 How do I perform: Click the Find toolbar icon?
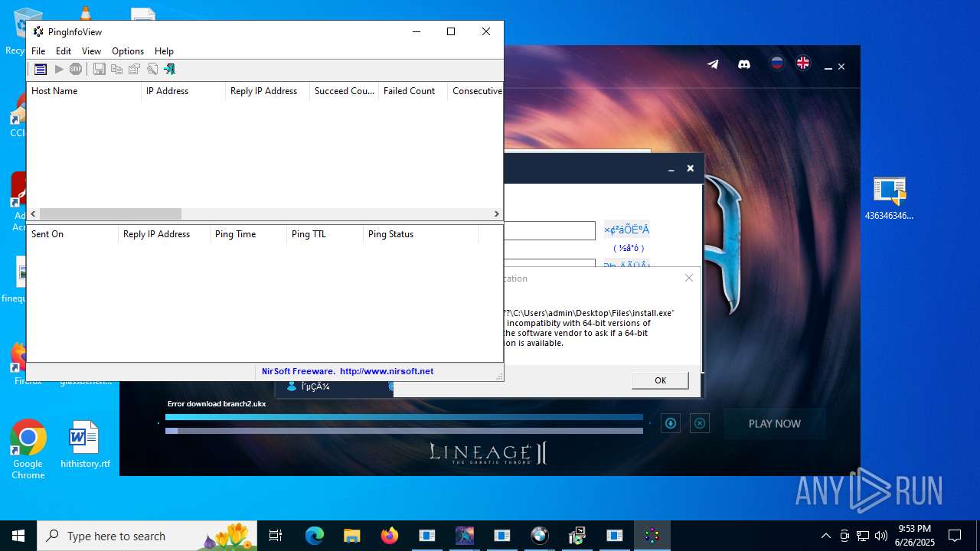pyautogui.click(x=152, y=69)
